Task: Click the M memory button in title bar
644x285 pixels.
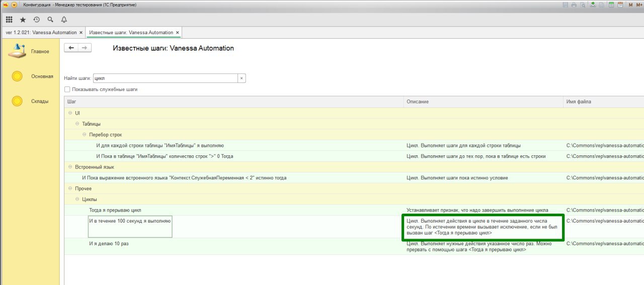Action: click(631, 5)
